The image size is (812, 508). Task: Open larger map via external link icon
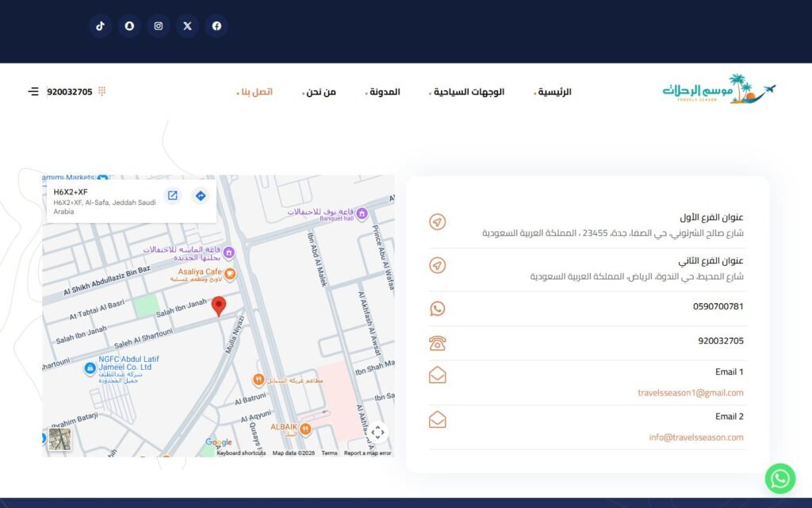click(x=172, y=195)
